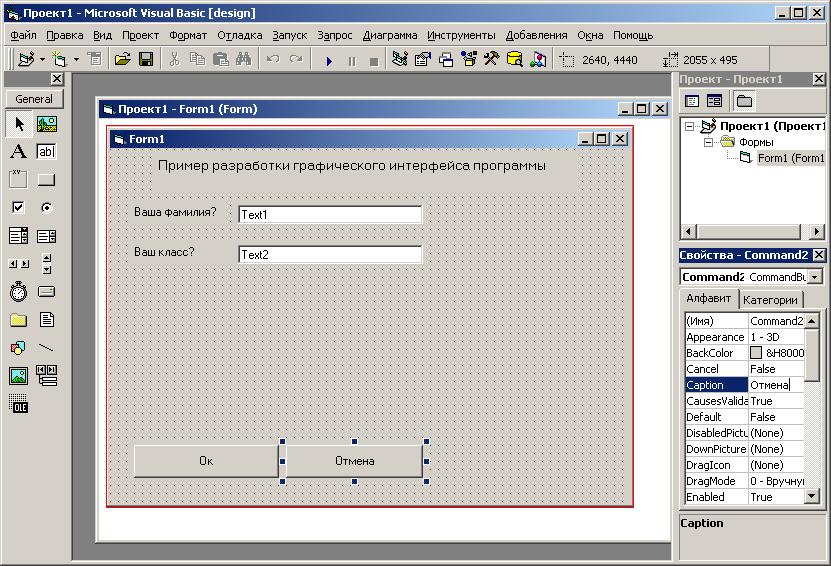Click the Отмена button on Form1
831x566 pixels.
[x=355, y=461]
